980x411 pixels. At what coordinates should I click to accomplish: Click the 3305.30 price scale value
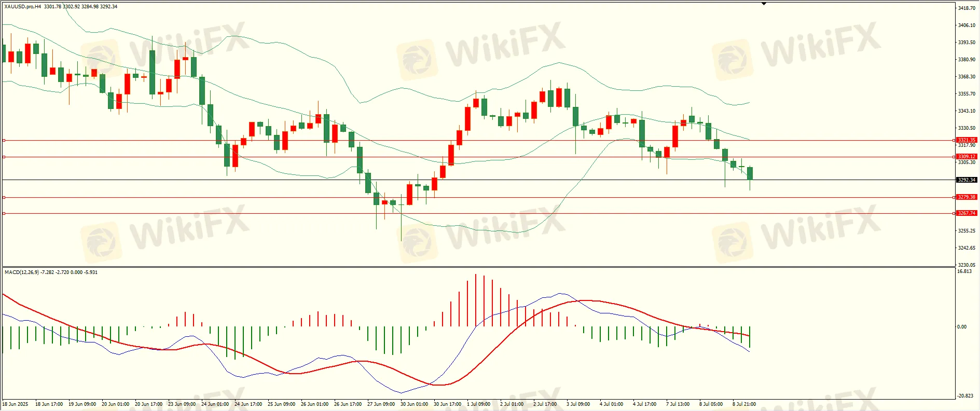967,162
